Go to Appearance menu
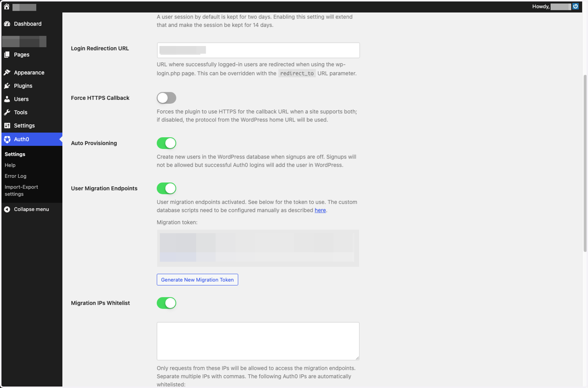This screenshot has width=588, height=388. (x=31, y=73)
